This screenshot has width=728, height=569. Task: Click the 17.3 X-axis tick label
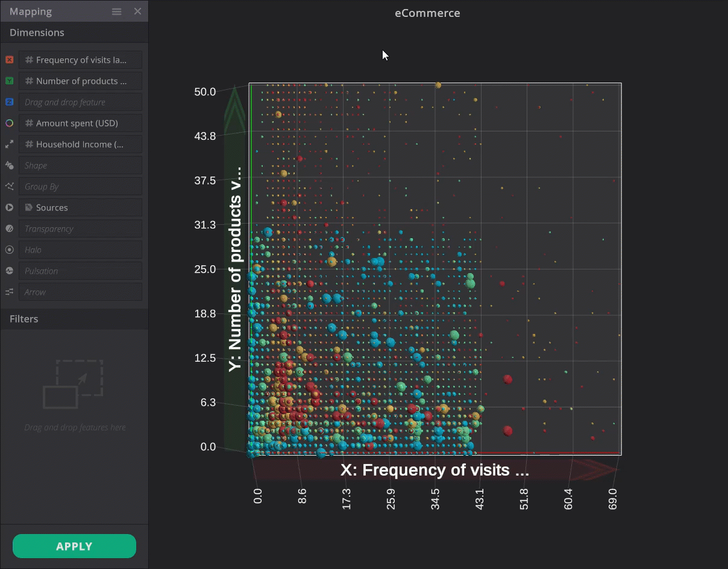click(347, 499)
